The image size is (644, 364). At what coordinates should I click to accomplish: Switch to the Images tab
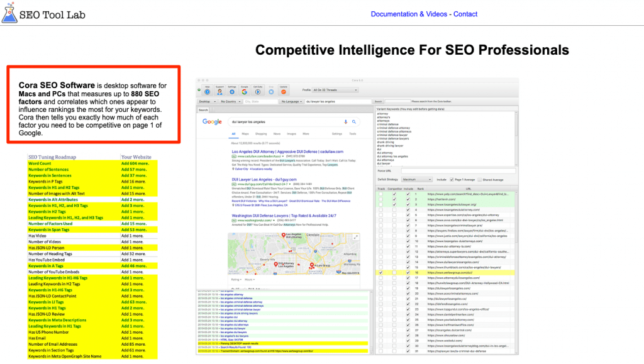tap(292, 134)
